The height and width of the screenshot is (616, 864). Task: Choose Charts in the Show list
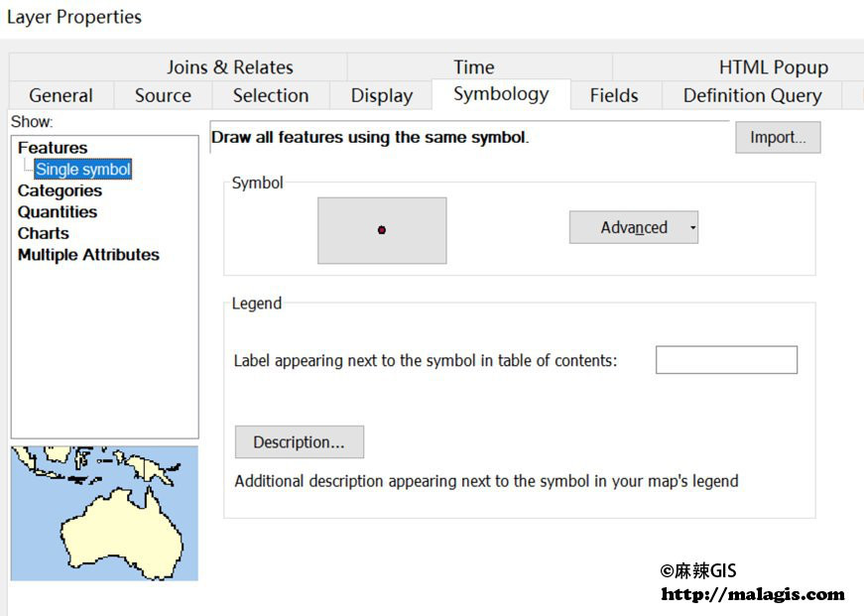44,234
